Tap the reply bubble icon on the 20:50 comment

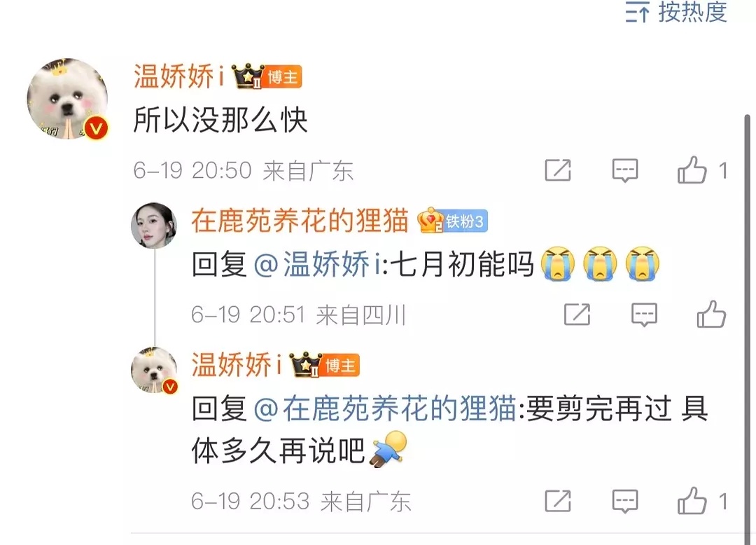point(625,170)
